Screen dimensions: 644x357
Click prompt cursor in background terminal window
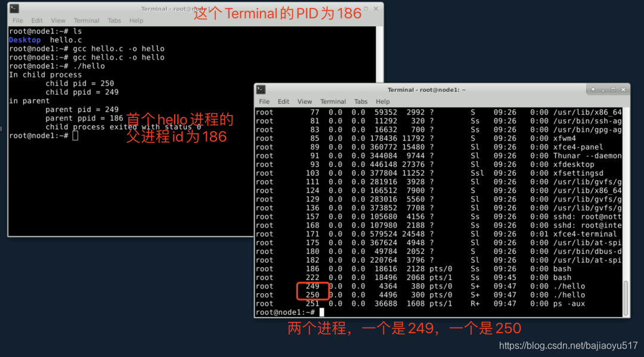point(75,135)
